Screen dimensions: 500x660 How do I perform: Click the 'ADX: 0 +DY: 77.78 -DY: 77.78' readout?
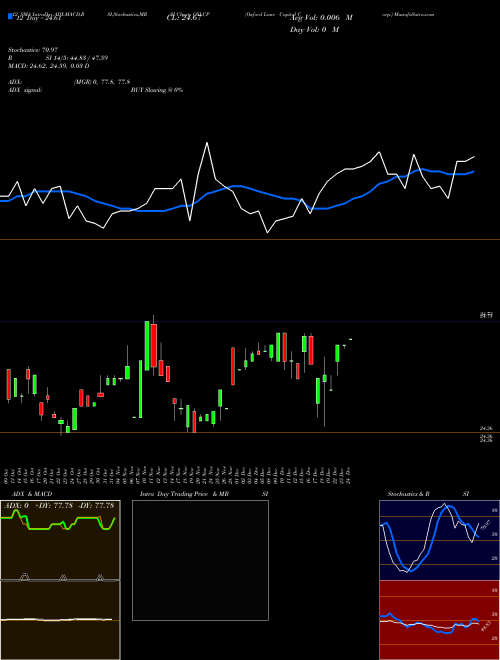pos(59,506)
